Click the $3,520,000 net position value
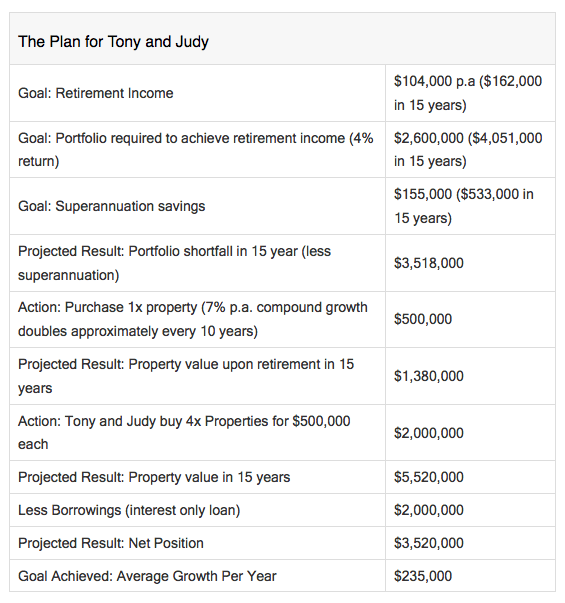565x603 pixels. pos(429,543)
